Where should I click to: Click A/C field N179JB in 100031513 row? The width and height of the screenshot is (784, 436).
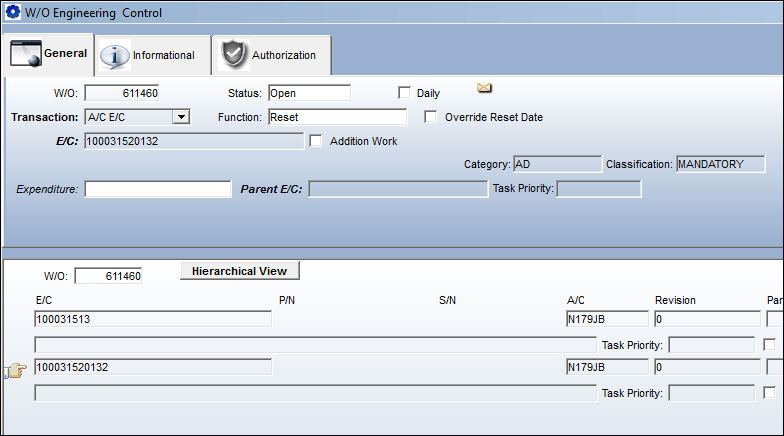[x=607, y=319]
